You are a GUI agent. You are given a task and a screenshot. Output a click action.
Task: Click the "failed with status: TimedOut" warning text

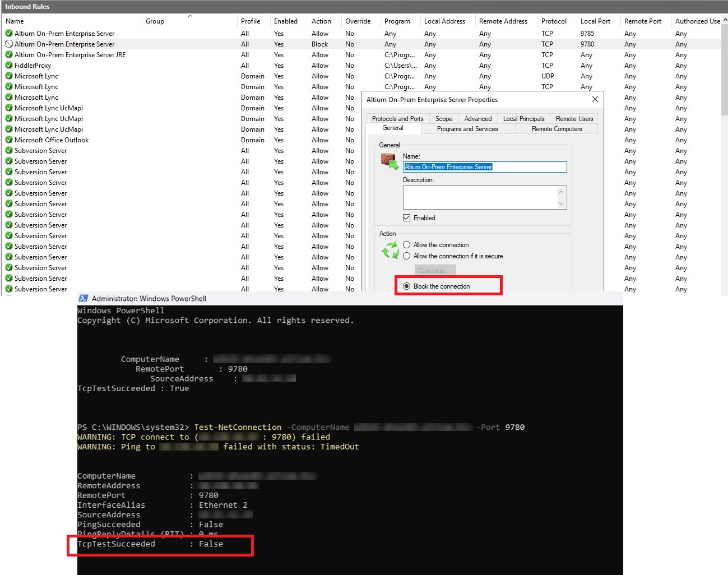[291, 447]
